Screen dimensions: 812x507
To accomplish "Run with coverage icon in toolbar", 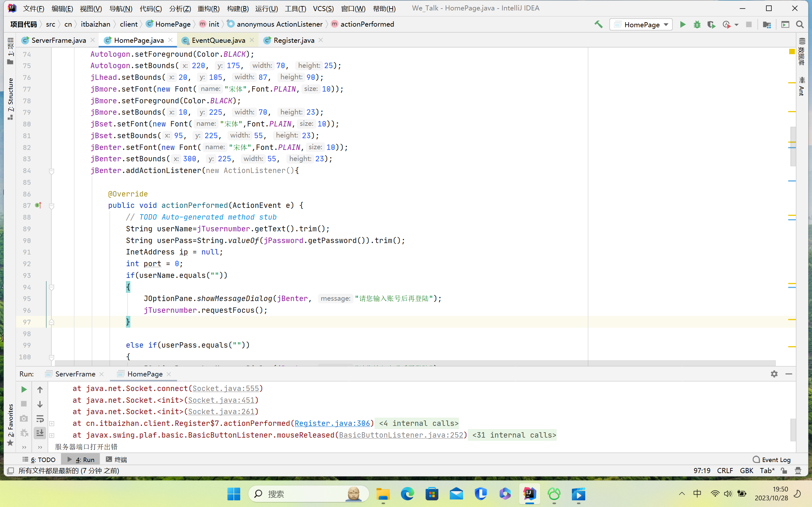I will 711,24.
